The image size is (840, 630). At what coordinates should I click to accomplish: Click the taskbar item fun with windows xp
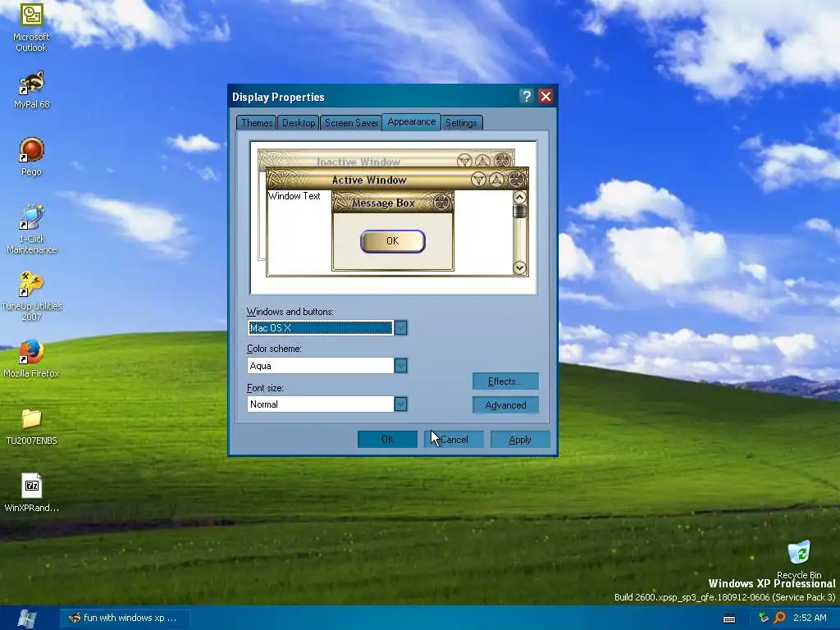tap(125, 618)
